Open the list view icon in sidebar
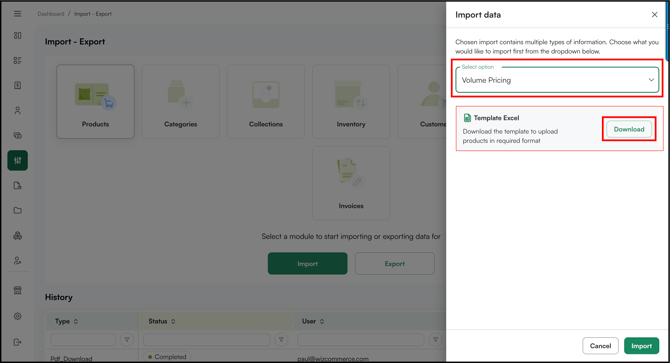 pyautogui.click(x=18, y=60)
